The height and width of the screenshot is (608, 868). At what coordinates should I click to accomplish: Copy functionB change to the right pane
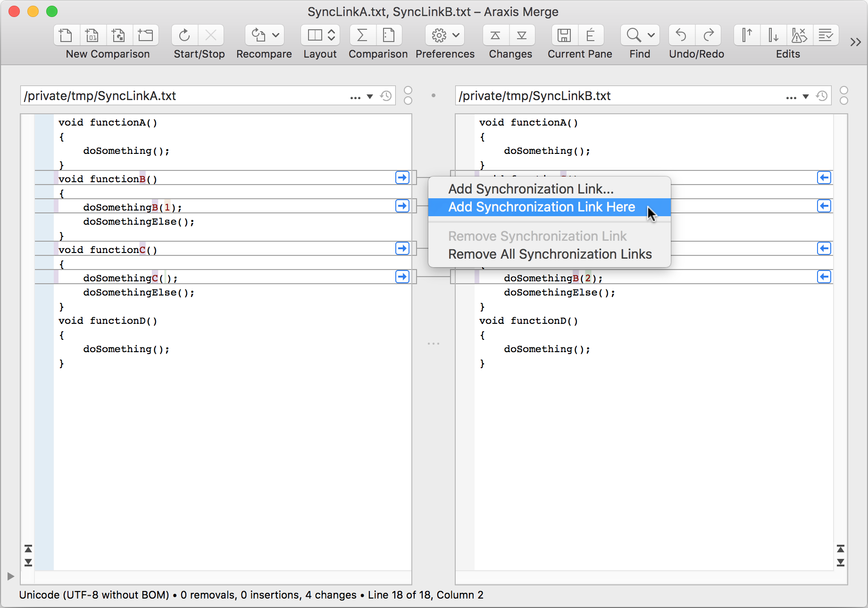(402, 177)
